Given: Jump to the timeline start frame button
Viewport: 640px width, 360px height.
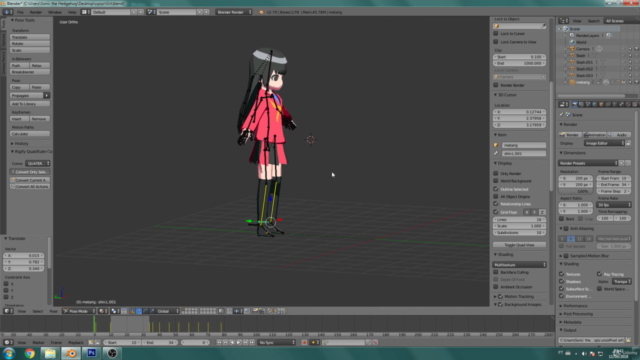Looking at the screenshot, I should pos(219,342).
